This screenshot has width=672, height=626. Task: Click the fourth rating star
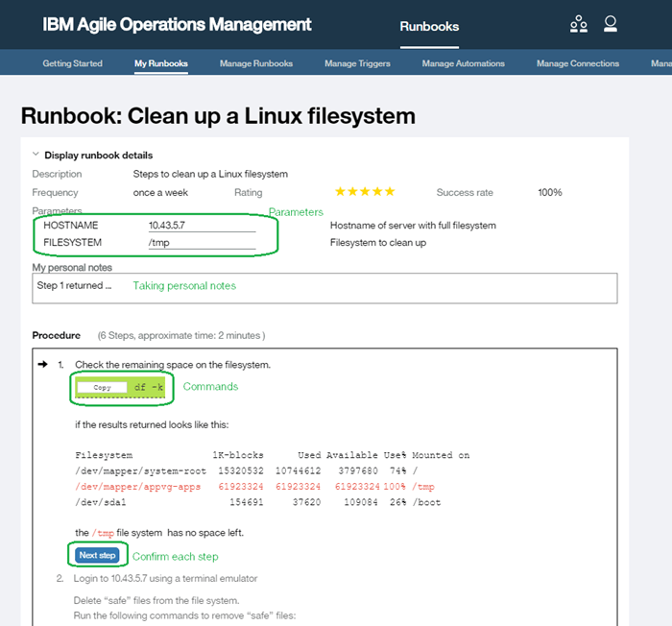[377, 191]
